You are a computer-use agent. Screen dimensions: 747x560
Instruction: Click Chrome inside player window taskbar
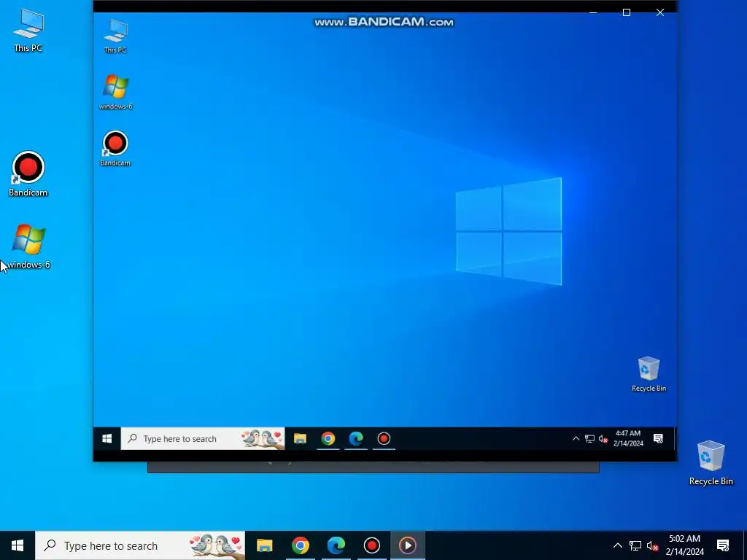pos(328,438)
